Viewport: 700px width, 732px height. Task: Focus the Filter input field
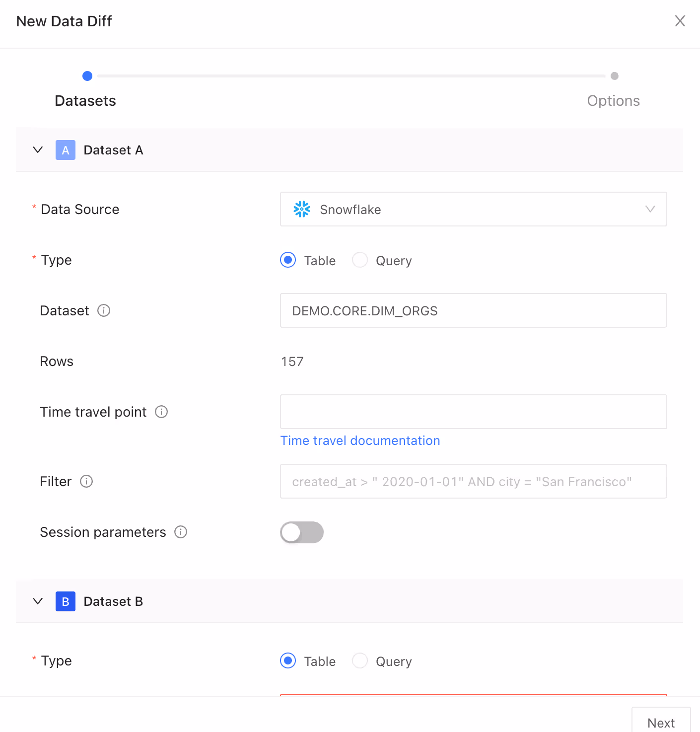pos(474,481)
